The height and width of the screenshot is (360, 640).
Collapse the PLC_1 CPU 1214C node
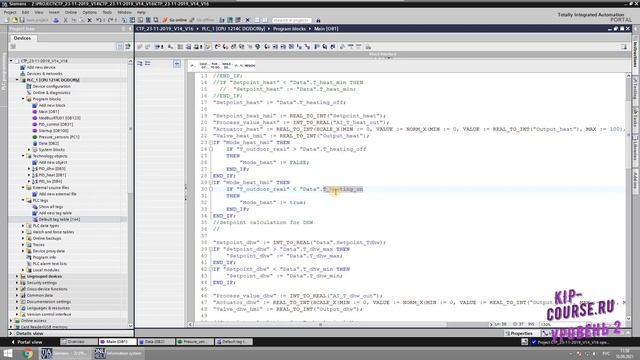tap(17, 80)
